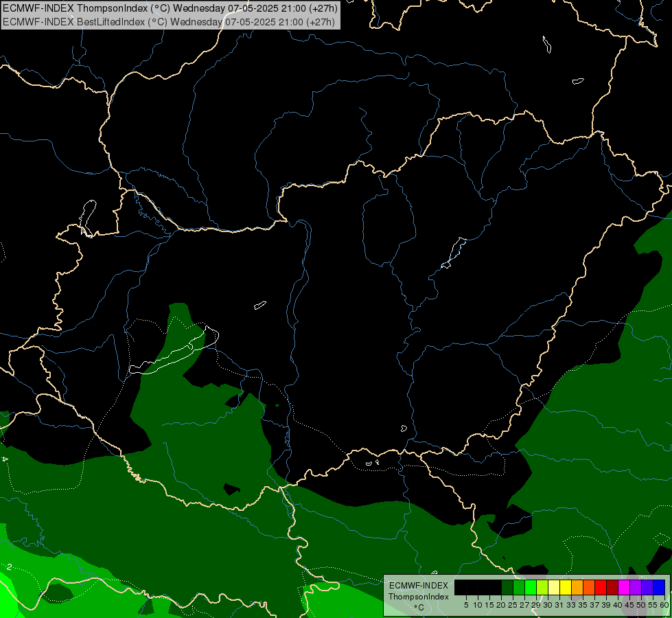Click the legend tick value 5
Image resolution: width=672 pixels, height=618 pixels.
point(466,605)
